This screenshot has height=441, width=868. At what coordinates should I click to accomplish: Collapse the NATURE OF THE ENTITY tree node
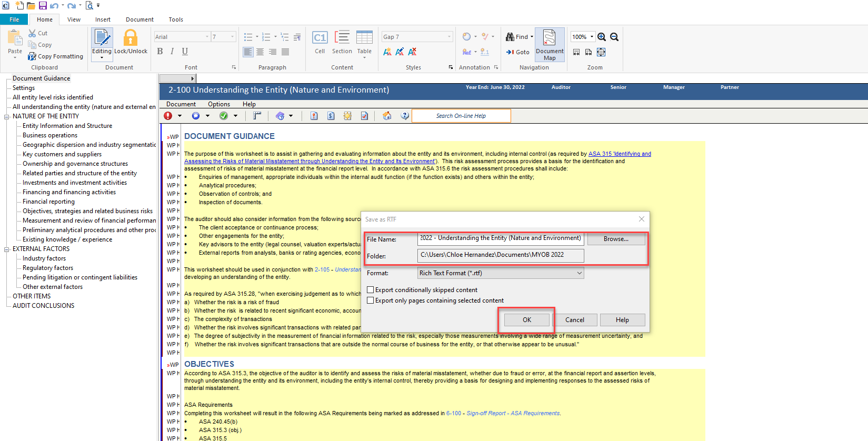(x=7, y=117)
